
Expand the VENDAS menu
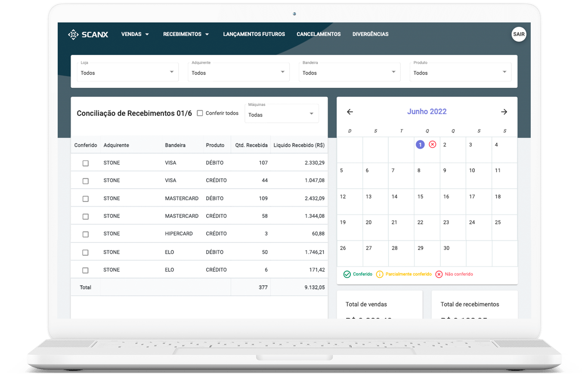135,34
